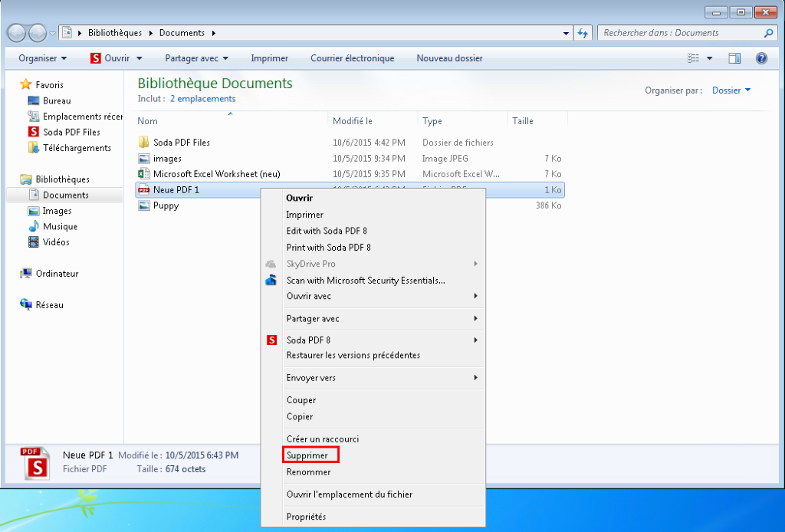
Task: Click the Nouveau dossier button
Action: point(449,58)
